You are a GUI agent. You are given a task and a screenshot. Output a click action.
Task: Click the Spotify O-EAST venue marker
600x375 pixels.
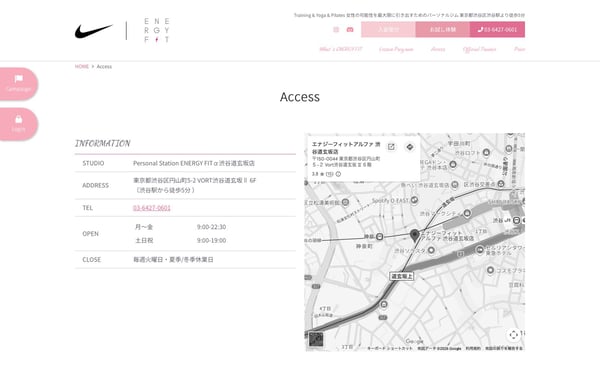pos(414,200)
